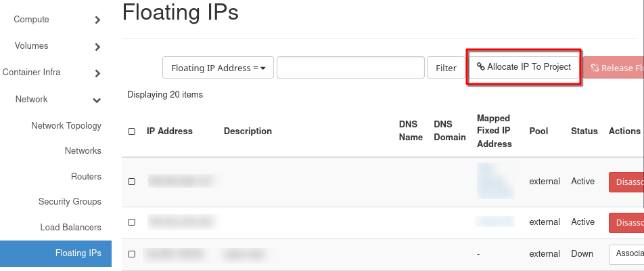This screenshot has width=644, height=271.
Task: Click the Associate button for the Down IP
Action: click(626, 254)
